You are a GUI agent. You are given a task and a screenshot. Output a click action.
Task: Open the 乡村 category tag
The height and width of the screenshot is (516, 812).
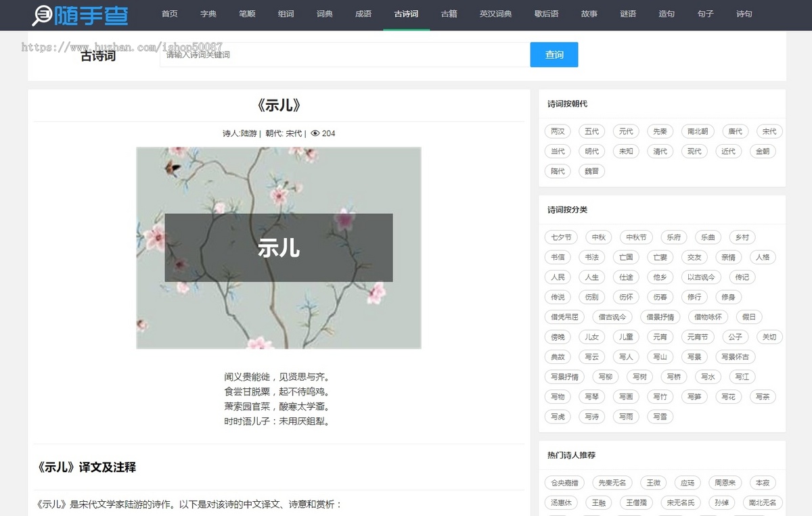(x=742, y=237)
